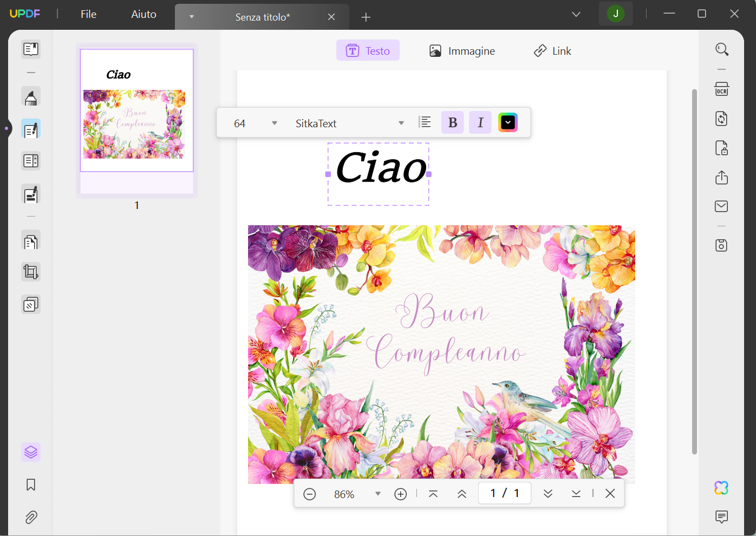Switch to Reader mode in the sidebar

(31, 49)
